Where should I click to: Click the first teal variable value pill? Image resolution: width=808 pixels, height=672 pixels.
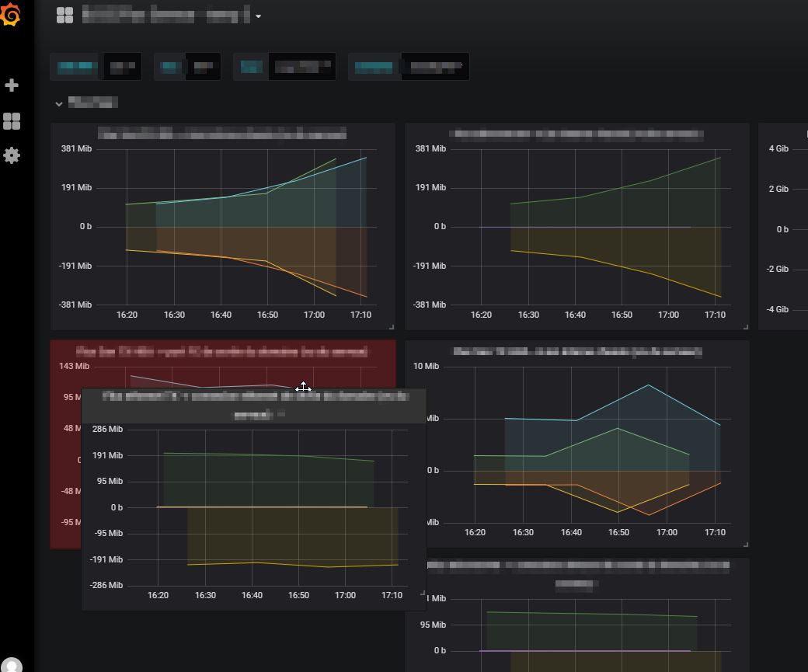[x=75, y=67]
